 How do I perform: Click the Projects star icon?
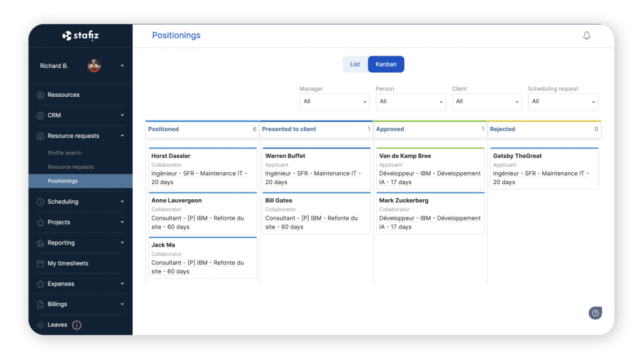[x=40, y=222]
